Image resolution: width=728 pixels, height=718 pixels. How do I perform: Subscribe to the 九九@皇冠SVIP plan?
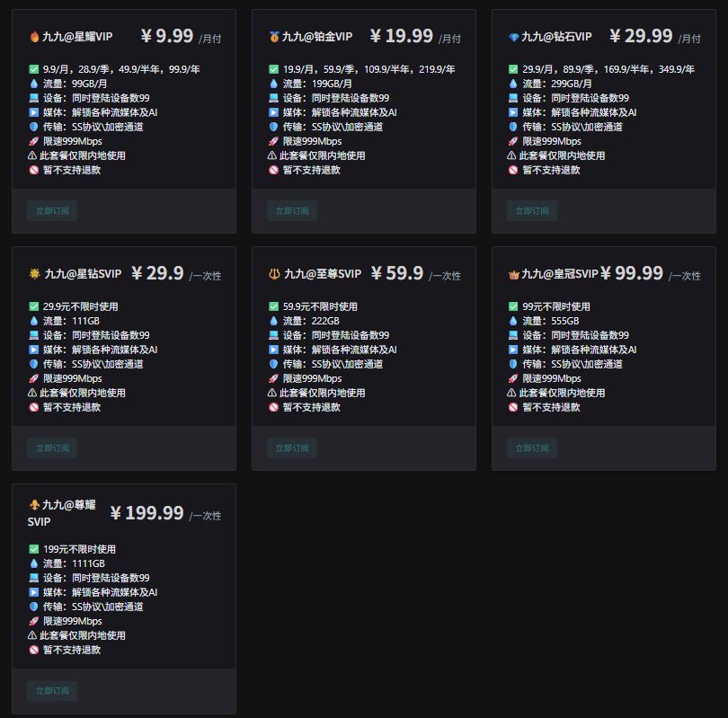pyautogui.click(x=531, y=448)
